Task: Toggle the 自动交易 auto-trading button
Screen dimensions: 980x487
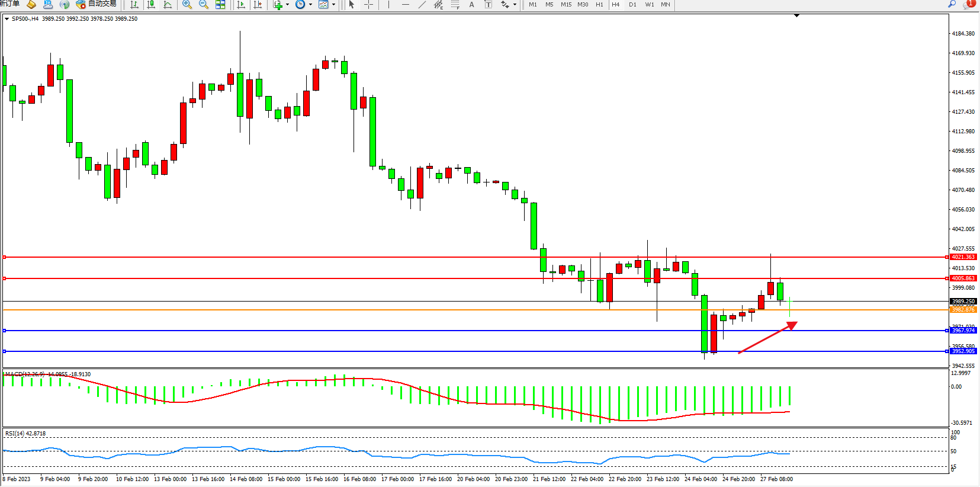Action: point(97,4)
